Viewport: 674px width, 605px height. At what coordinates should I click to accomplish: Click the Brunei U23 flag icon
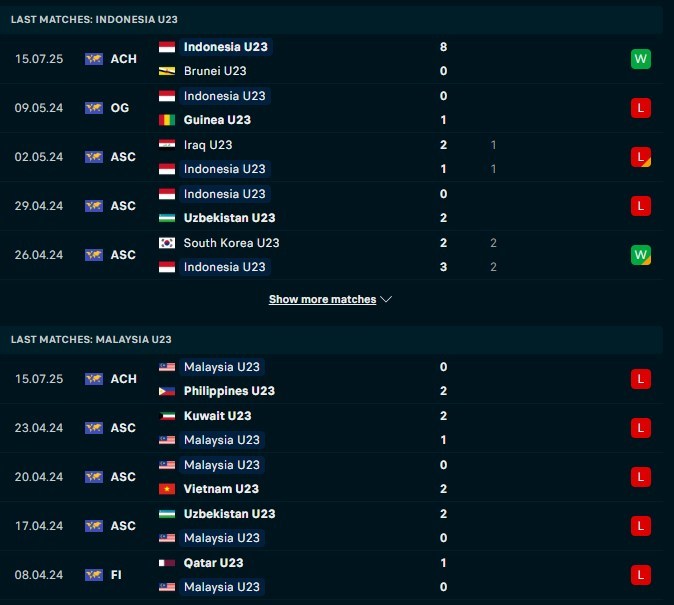tap(167, 71)
